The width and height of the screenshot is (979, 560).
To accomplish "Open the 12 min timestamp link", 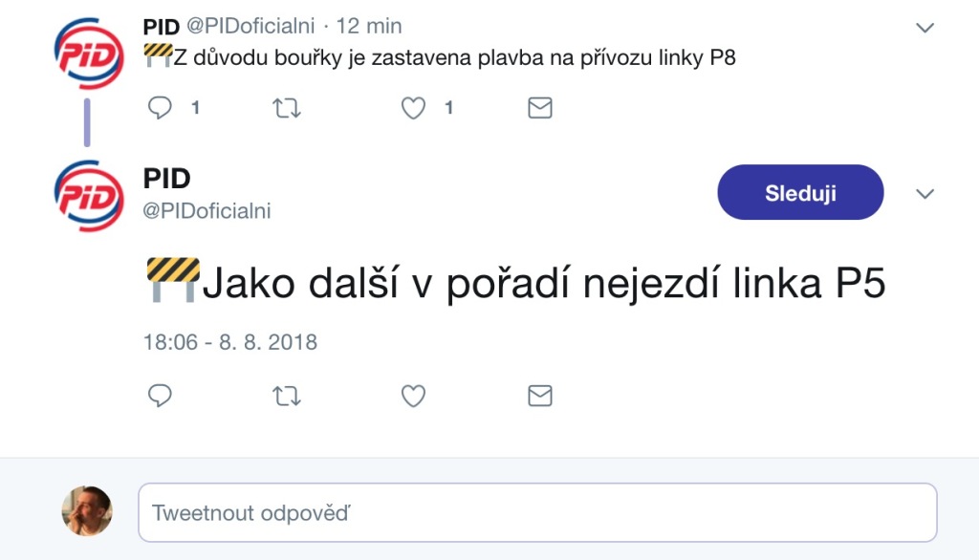I will click(x=369, y=26).
